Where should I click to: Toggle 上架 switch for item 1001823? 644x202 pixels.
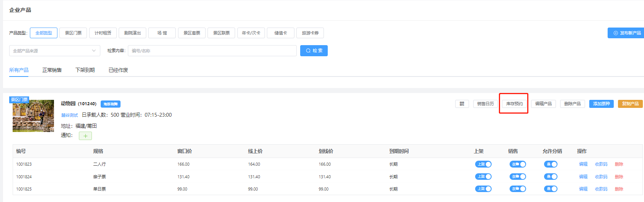tap(483, 164)
